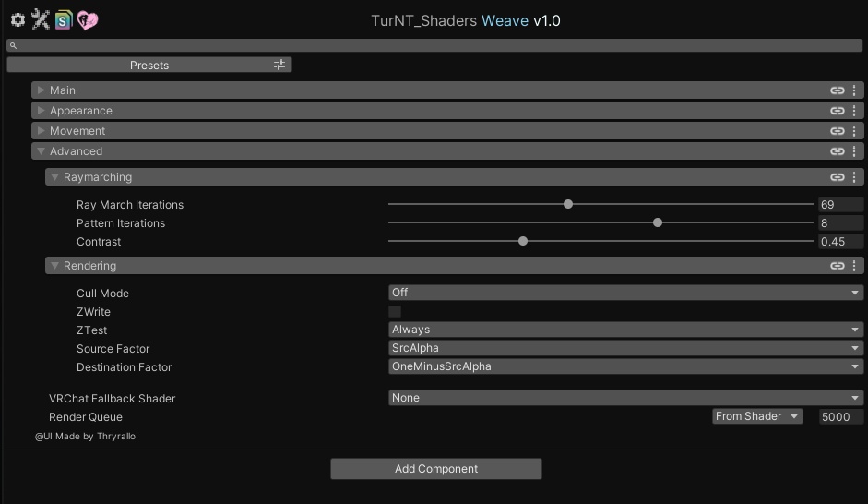Open the Render Queue From Shader dropdown
The width and height of the screenshot is (868, 504).
tap(756, 416)
